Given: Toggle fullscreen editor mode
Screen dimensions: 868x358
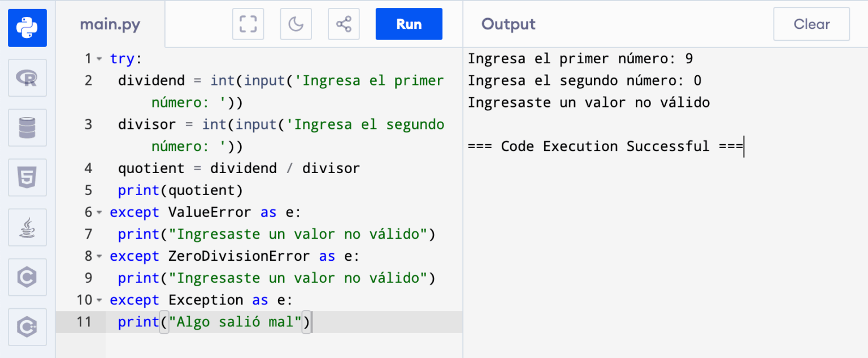Looking at the screenshot, I should [x=248, y=24].
